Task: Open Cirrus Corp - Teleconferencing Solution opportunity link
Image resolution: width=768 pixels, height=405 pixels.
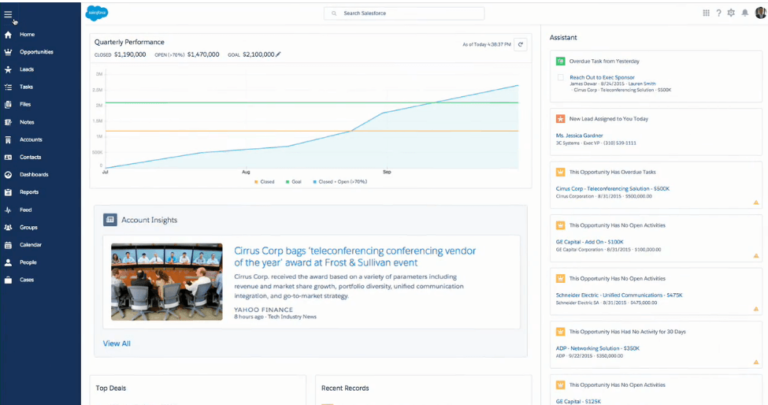Action: click(x=612, y=189)
